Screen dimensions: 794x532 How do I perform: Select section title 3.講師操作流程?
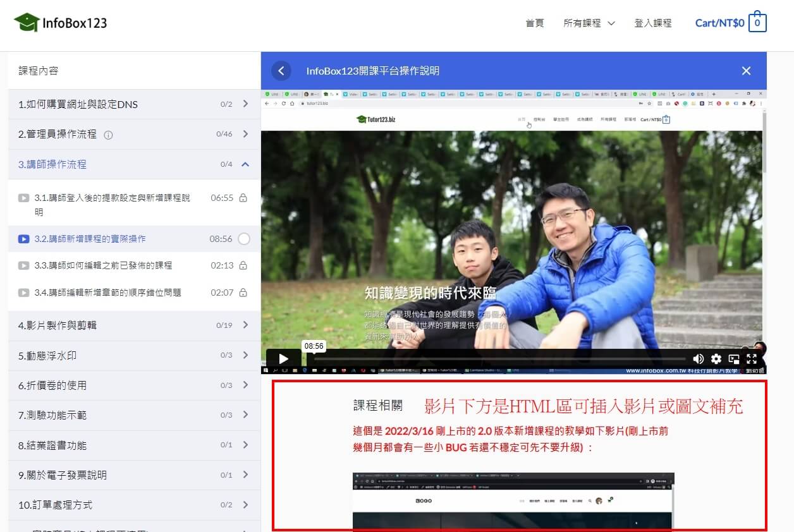coord(52,164)
